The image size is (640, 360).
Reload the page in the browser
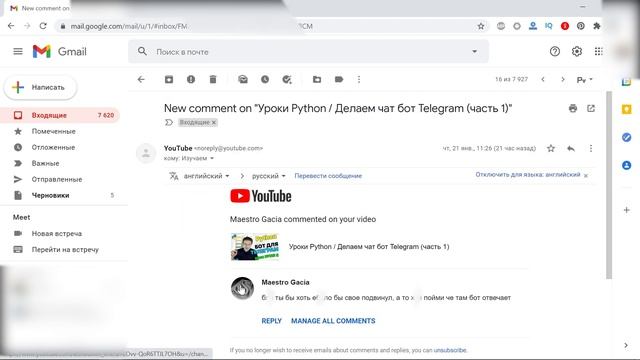(43, 26)
